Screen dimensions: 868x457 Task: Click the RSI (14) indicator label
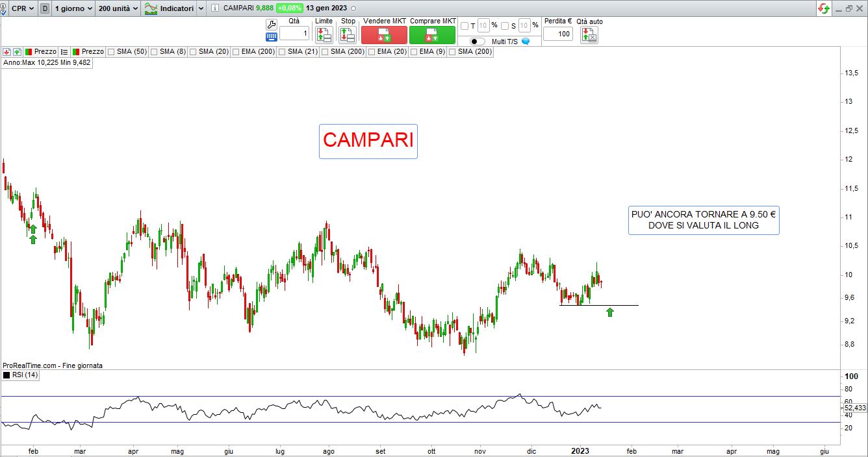coord(25,375)
